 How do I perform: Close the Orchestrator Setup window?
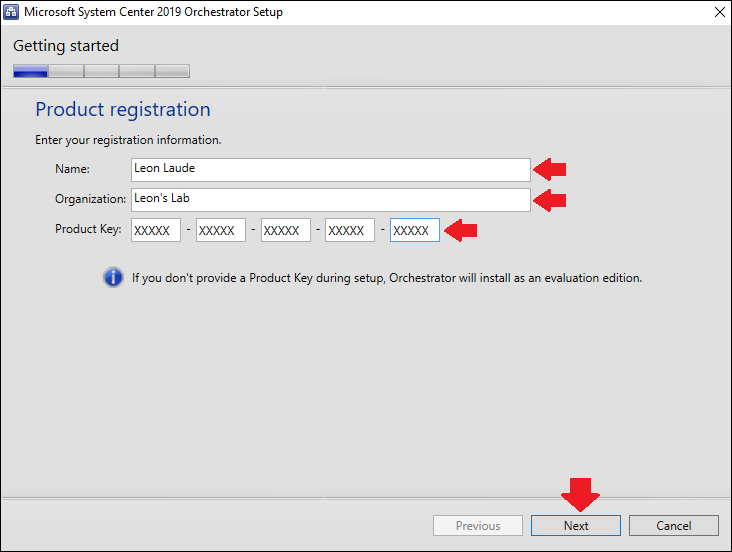click(720, 12)
